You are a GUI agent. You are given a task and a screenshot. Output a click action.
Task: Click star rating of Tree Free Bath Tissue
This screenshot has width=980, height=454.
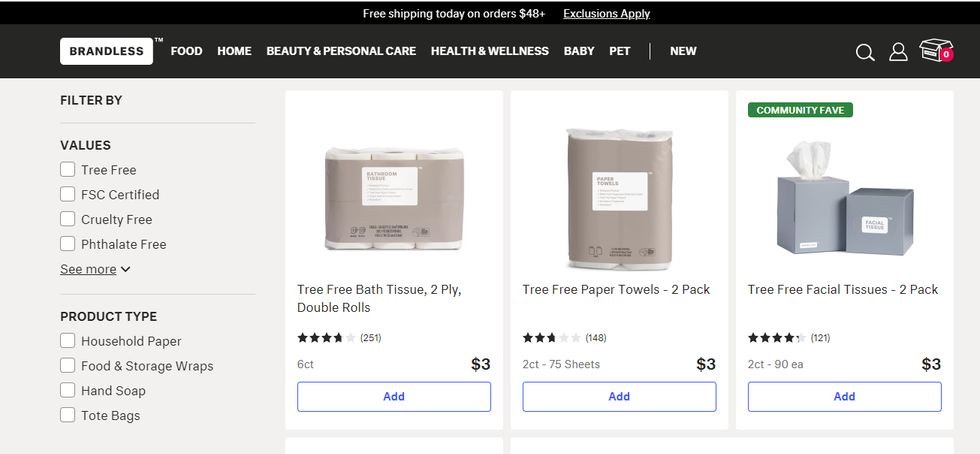coord(320,338)
